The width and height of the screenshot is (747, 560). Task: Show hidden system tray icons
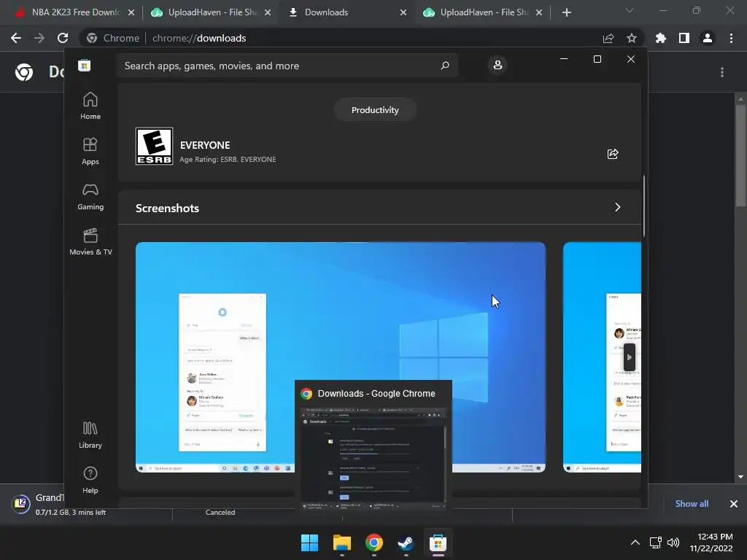click(635, 542)
